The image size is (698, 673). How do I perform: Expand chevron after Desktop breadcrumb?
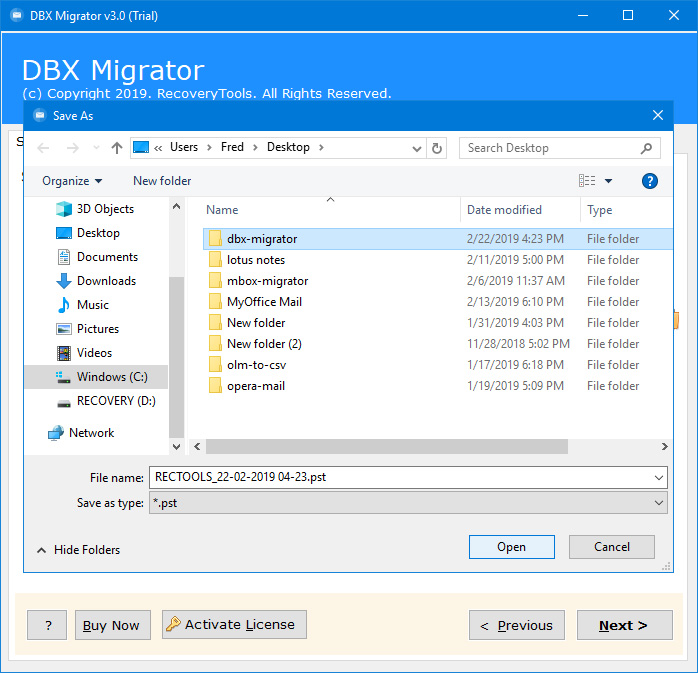[x=321, y=147]
